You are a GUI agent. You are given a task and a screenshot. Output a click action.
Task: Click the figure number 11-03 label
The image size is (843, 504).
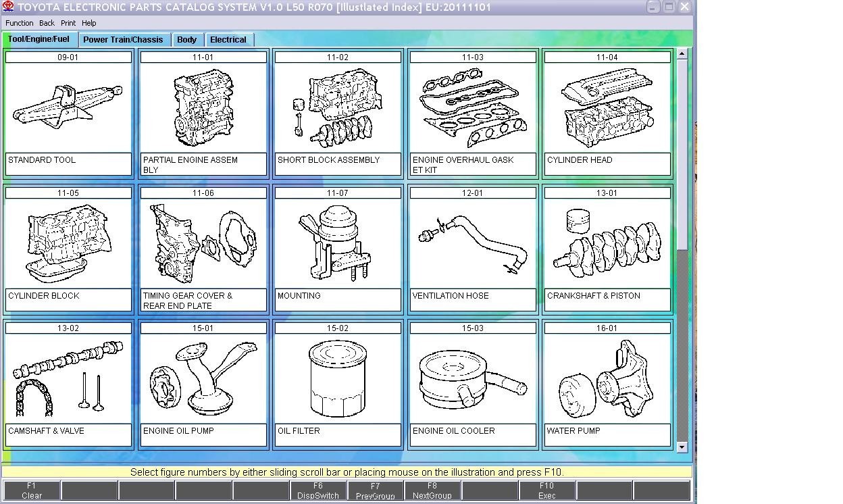coord(473,57)
